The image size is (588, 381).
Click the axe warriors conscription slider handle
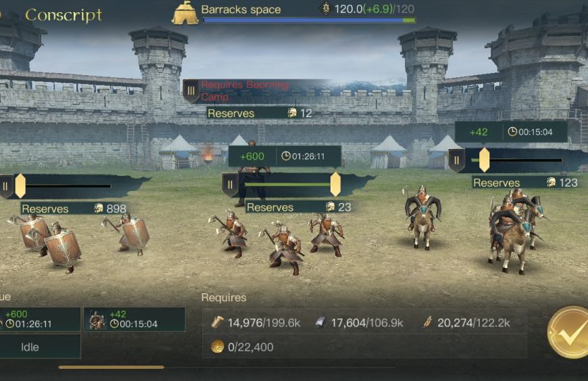335,184
